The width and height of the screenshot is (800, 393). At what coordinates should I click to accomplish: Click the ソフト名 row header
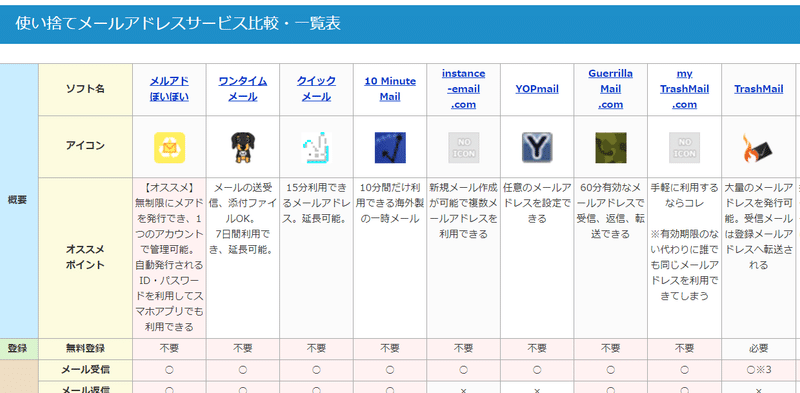pos(85,89)
